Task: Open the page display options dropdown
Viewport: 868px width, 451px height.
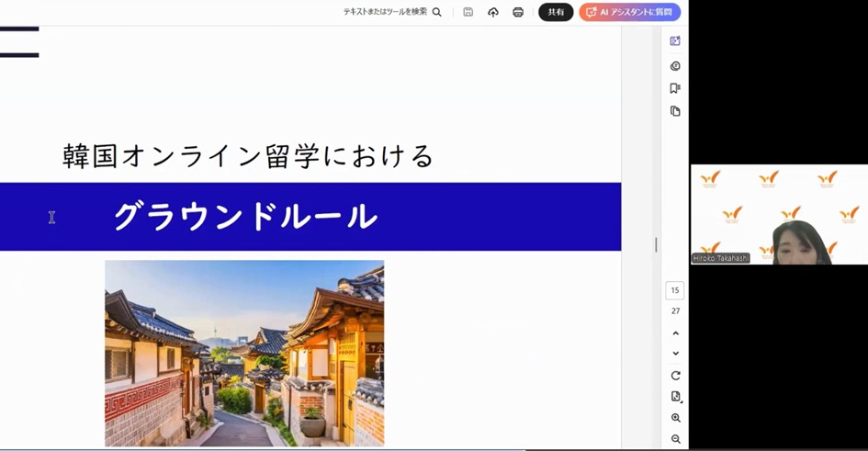Action: pos(675,397)
